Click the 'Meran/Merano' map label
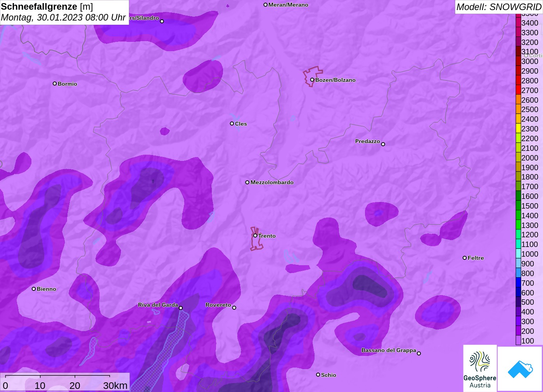The width and height of the screenshot is (543, 392). click(288, 5)
